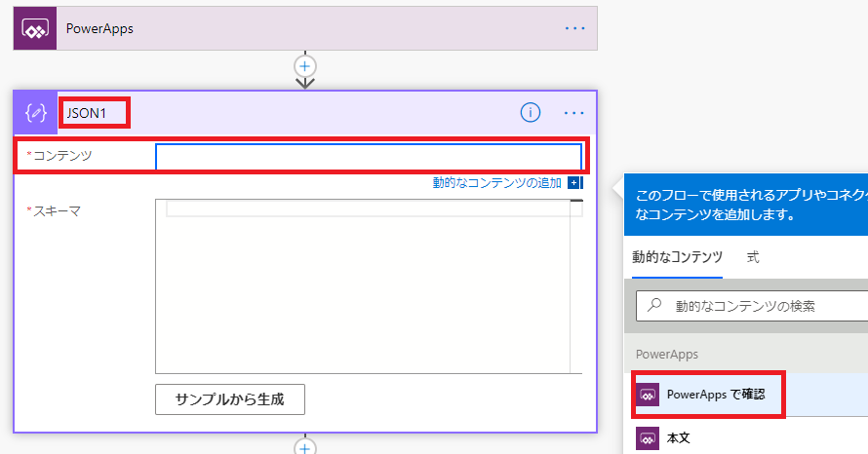This screenshot has height=454, width=868.
Task: Click the insert step plus below JSON1
Action: pos(305,447)
